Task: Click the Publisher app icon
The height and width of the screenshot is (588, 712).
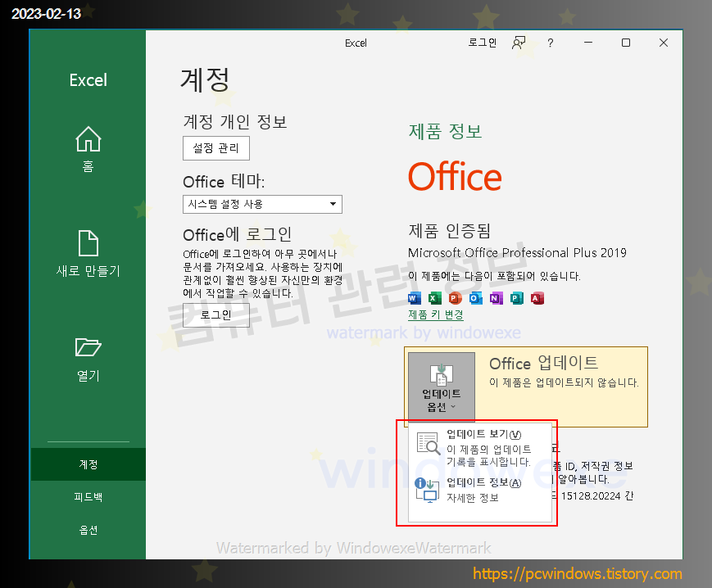Action: pos(517,298)
